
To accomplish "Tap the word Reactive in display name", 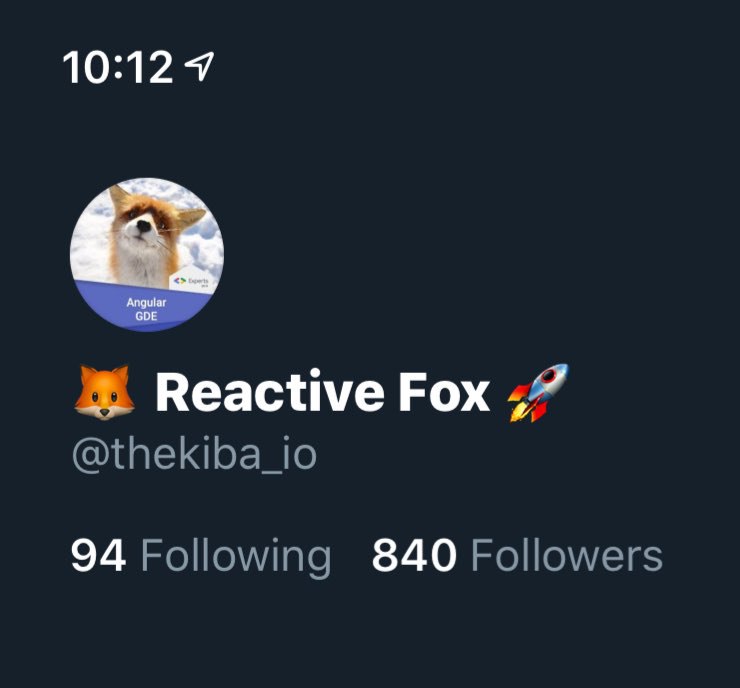I will (269, 393).
